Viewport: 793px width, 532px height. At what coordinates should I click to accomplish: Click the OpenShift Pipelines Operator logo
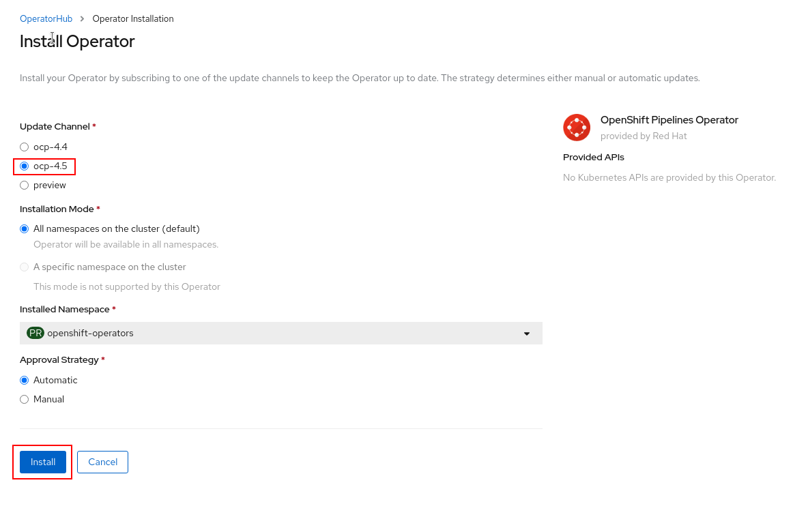coord(577,128)
